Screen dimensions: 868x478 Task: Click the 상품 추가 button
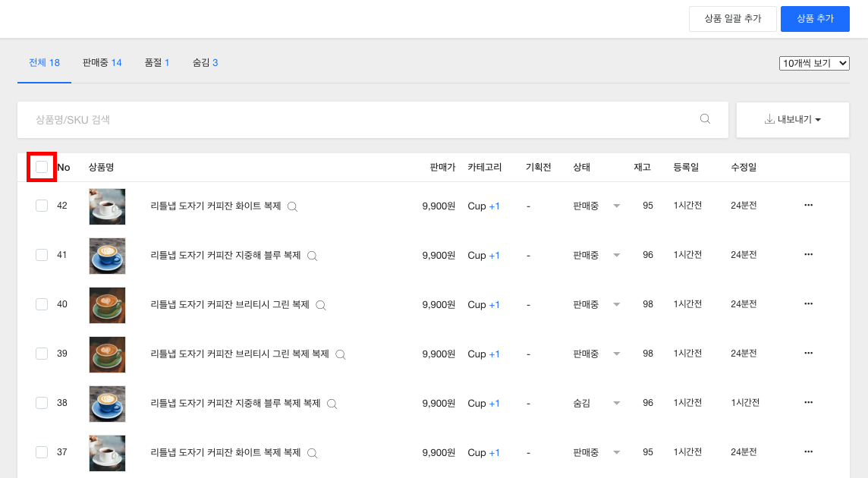coord(815,19)
